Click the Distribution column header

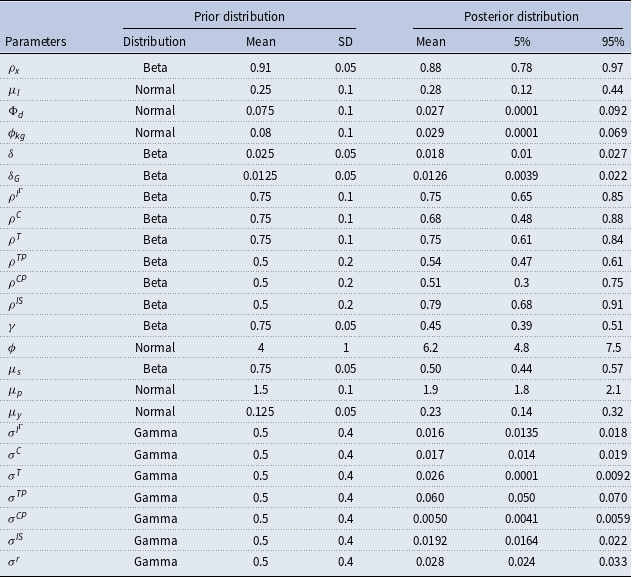click(x=154, y=42)
